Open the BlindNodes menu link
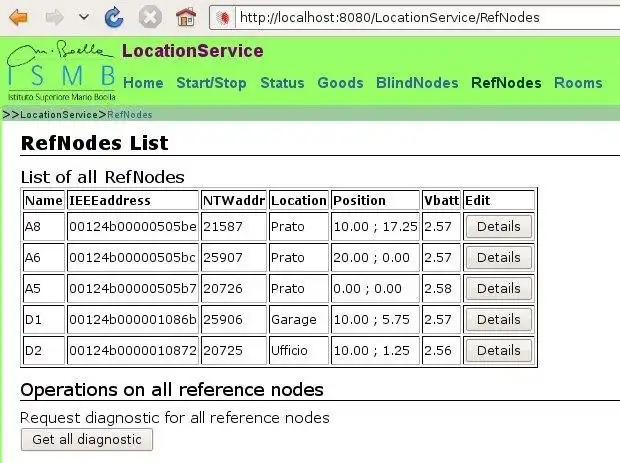The width and height of the screenshot is (620, 463). (417, 83)
